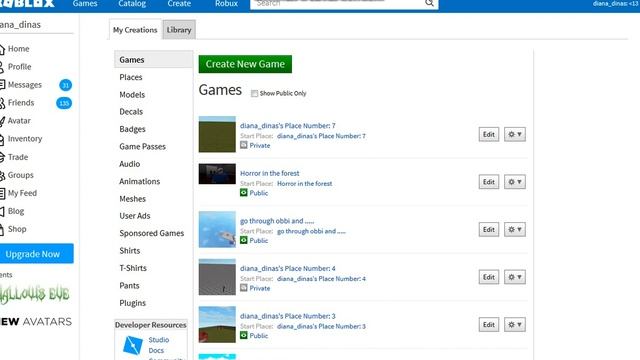640x360 pixels.
Task: Open Robux in the top navigation bar
Action: click(227, 4)
